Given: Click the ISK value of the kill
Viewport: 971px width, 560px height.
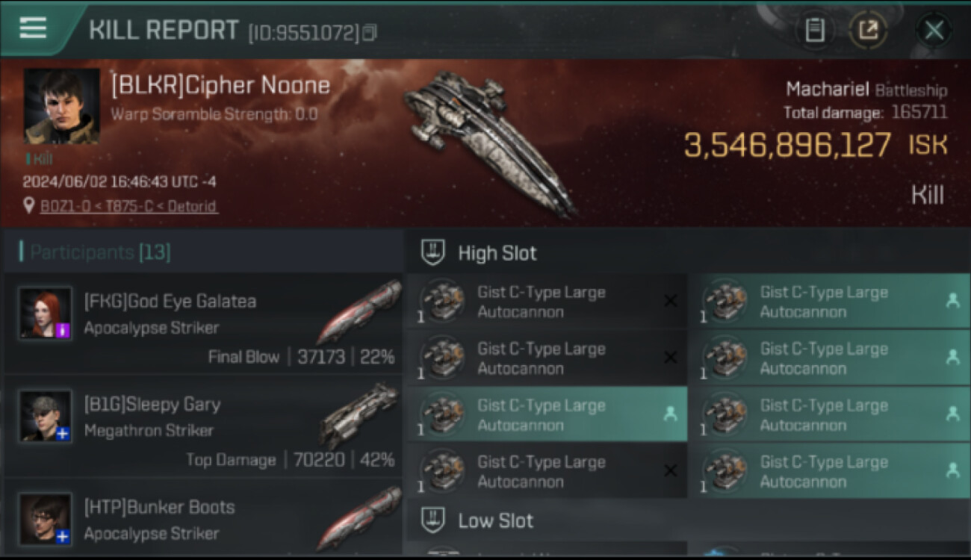Looking at the screenshot, I should pyautogui.click(x=815, y=145).
